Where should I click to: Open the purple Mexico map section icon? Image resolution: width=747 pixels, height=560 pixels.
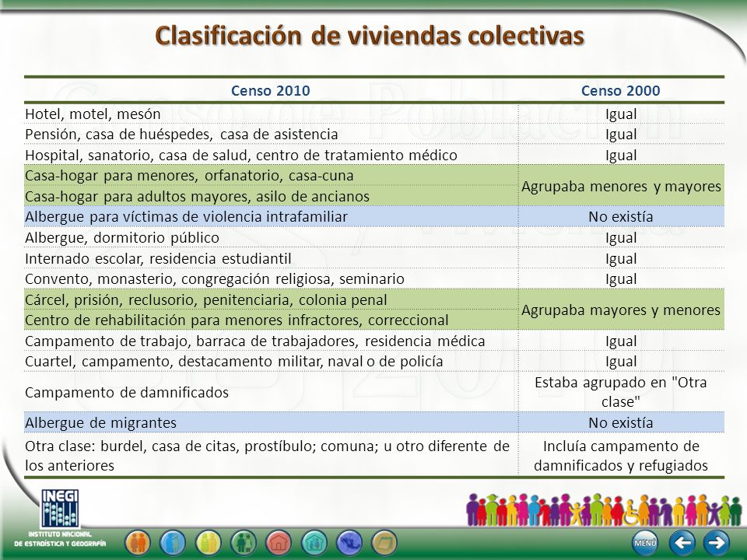point(349,542)
